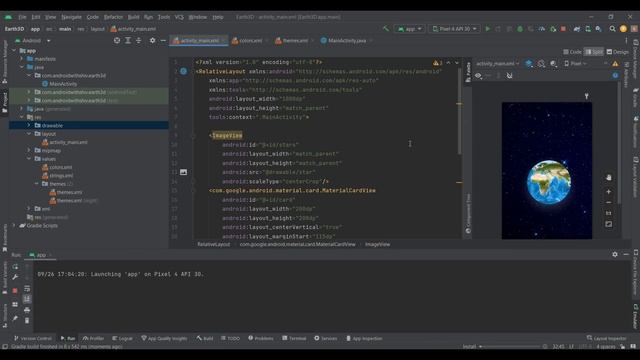Open the Refactor menu

coord(113,17)
